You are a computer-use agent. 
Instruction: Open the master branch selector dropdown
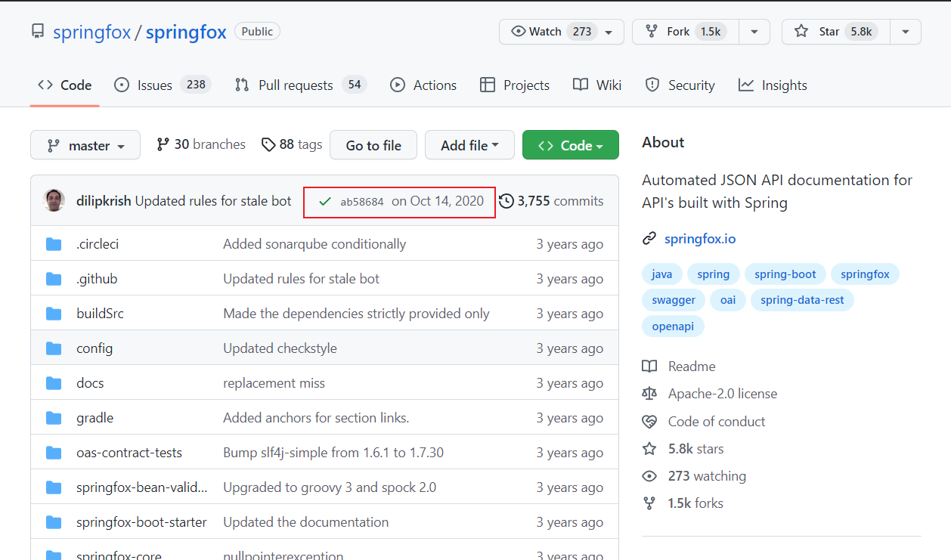point(85,145)
